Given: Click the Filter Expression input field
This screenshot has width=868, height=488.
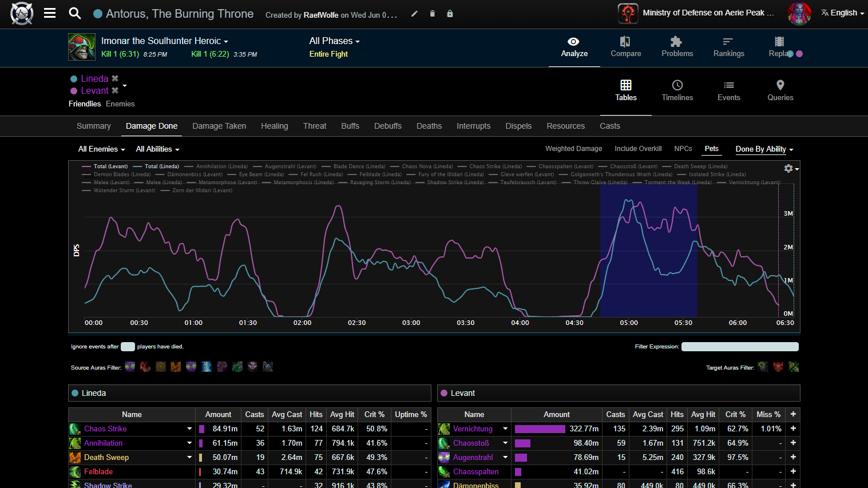Looking at the screenshot, I should click(x=739, y=347).
